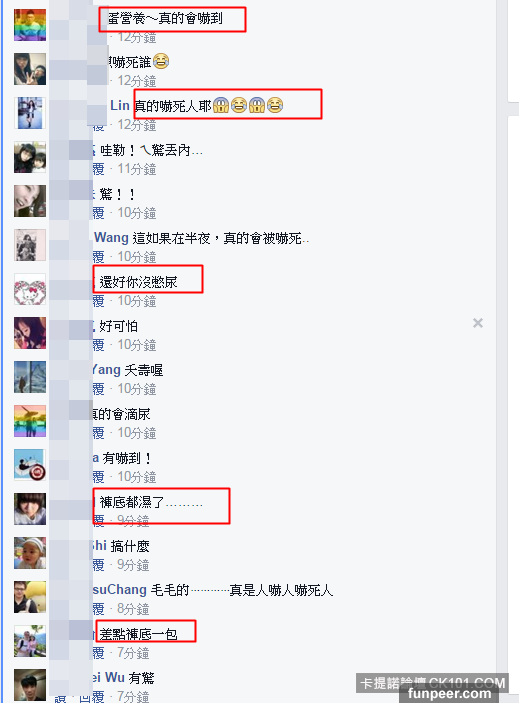Open avatar next to 褲底都濕了 comment
Screen dimensions: 519x703
pos(30,509)
